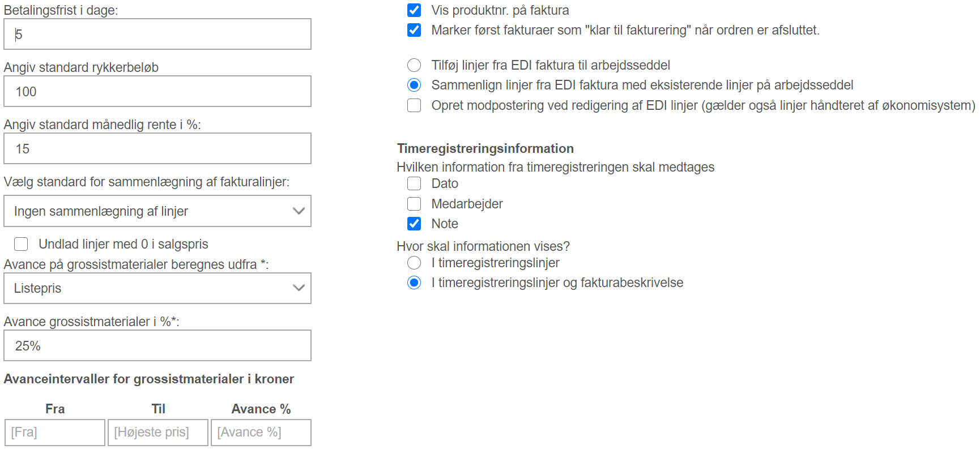Click the Avanceintervaller for grossistmaterialer i kroner heading
The width and height of the screenshot is (980, 449).
(149, 379)
